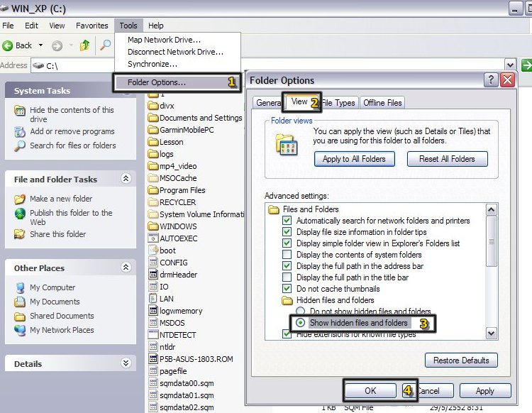Viewport: 532px width, 413px height.
Task: Select the Program Files folder name
Action: click(182, 190)
